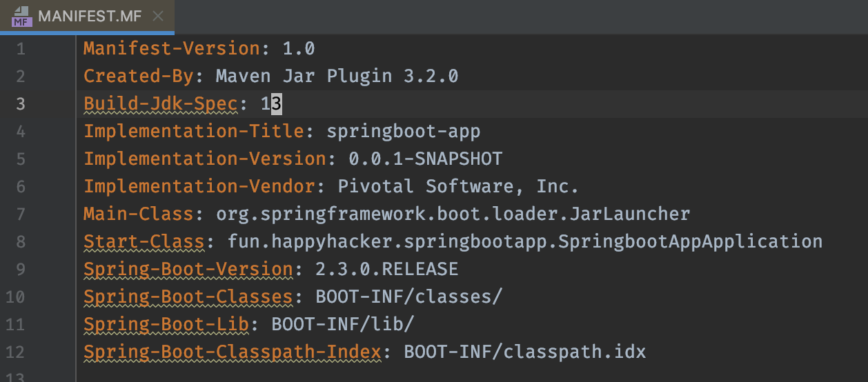Click line number 1 in the gutter
The height and width of the screenshot is (382, 868).
click(x=20, y=48)
